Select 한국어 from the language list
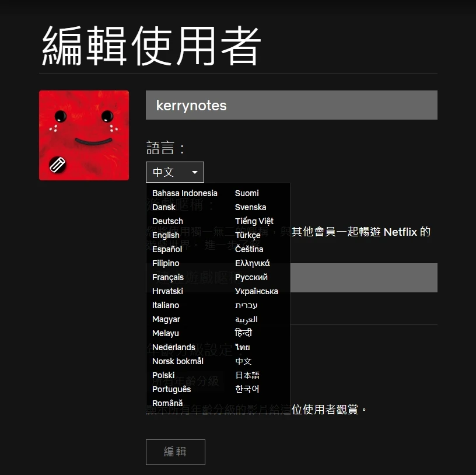Viewport: 476px width, 475px height. 247,389
